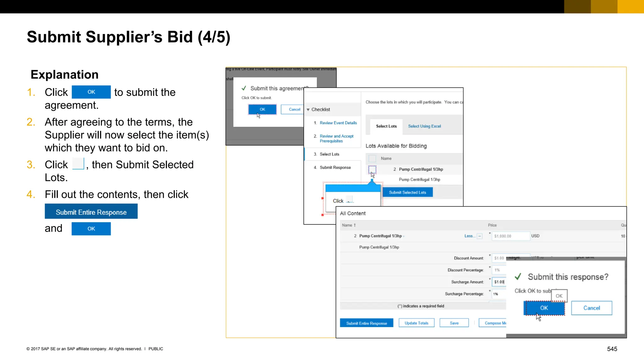The height and width of the screenshot is (362, 644).
Task: Switch to the Select Lots tab
Action: click(x=386, y=126)
